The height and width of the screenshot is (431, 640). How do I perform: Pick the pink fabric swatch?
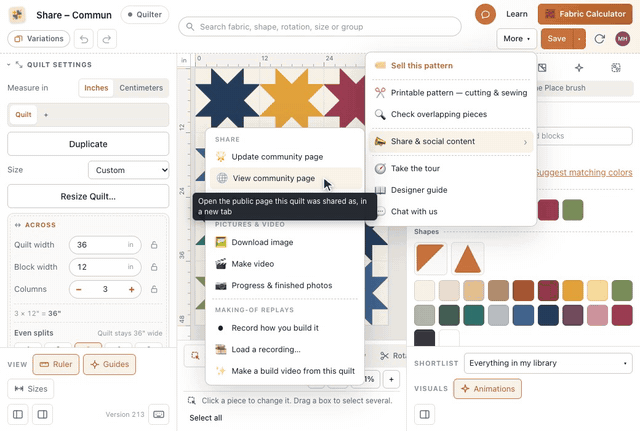[598, 315]
